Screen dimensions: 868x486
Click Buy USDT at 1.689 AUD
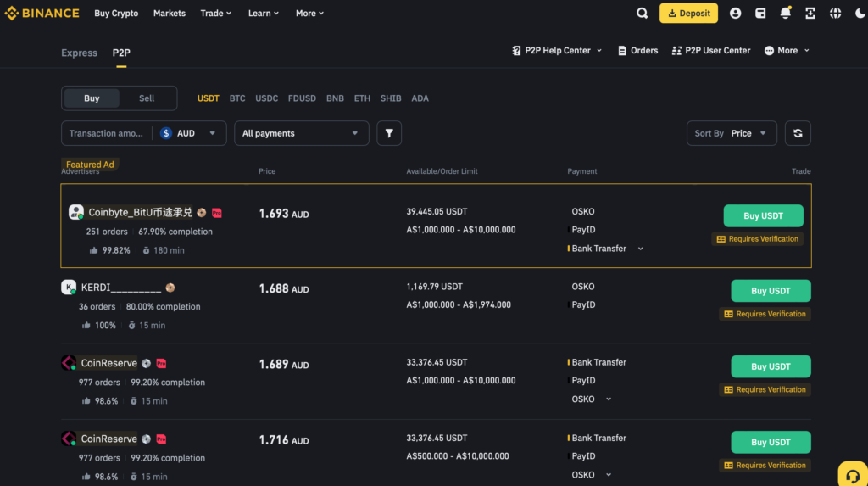(x=771, y=366)
